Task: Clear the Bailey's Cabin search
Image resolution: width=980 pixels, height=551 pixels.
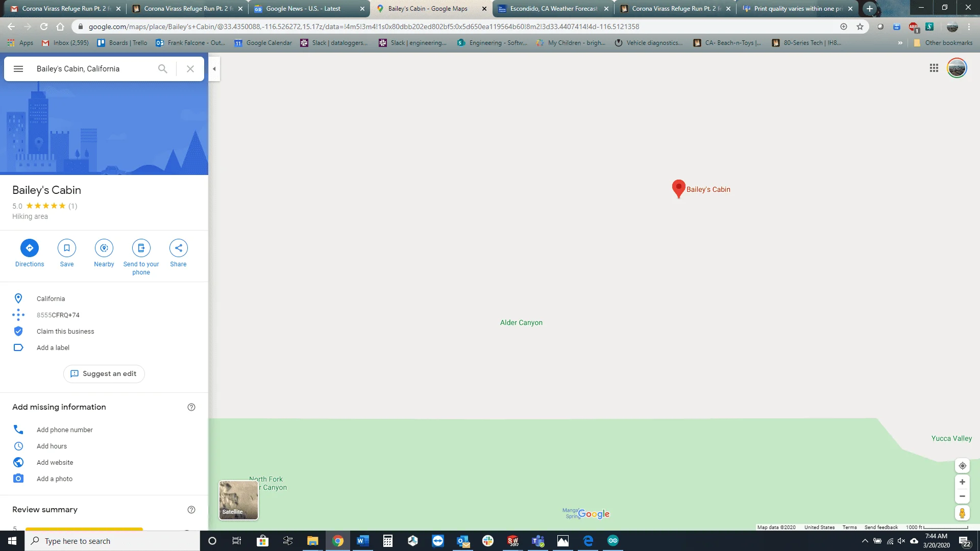Action: (190, 69)
